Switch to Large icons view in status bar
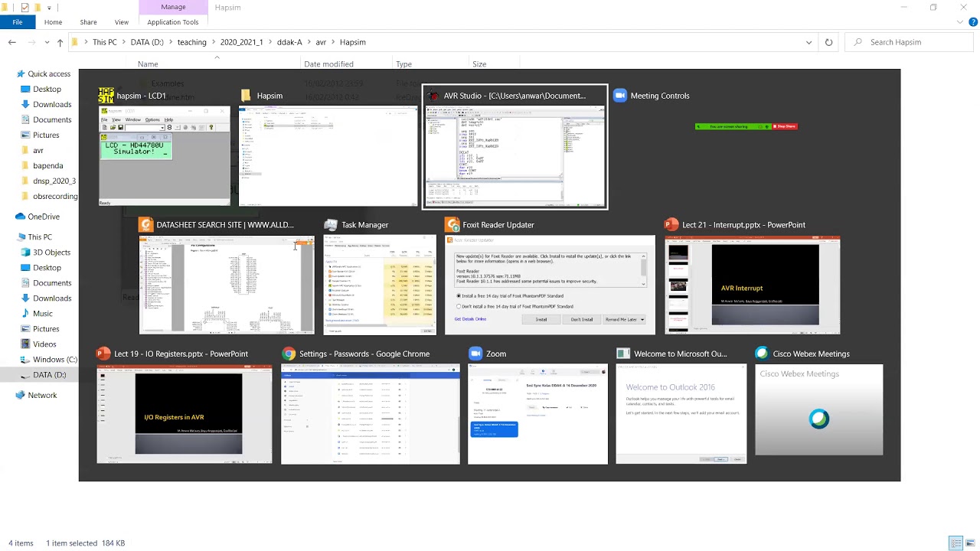 [x=969, y=543]
